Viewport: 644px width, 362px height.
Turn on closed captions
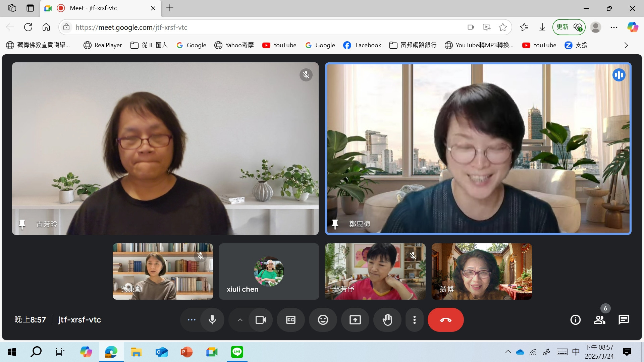[x=290, y=320]
